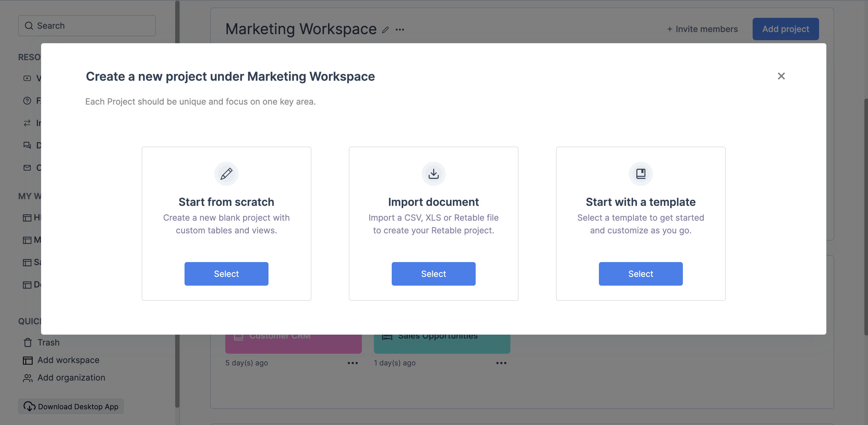Click the template book icon

(x=641, y=174)
